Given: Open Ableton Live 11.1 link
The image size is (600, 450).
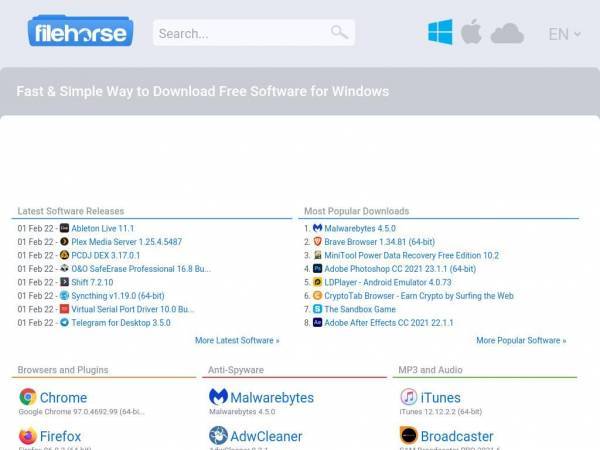Looking at the screenshot, I should [x=103, y=228].
